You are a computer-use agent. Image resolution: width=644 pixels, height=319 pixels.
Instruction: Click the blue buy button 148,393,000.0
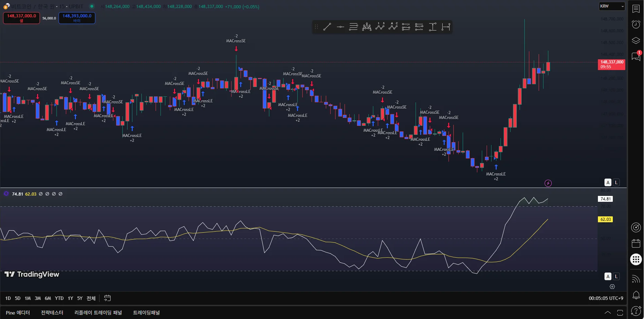[77, 18]
